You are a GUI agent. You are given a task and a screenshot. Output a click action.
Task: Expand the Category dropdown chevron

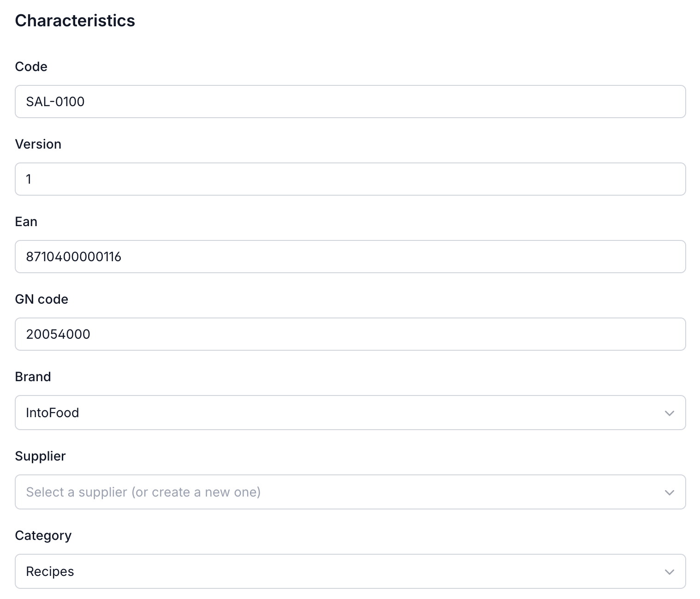[670, 572]
